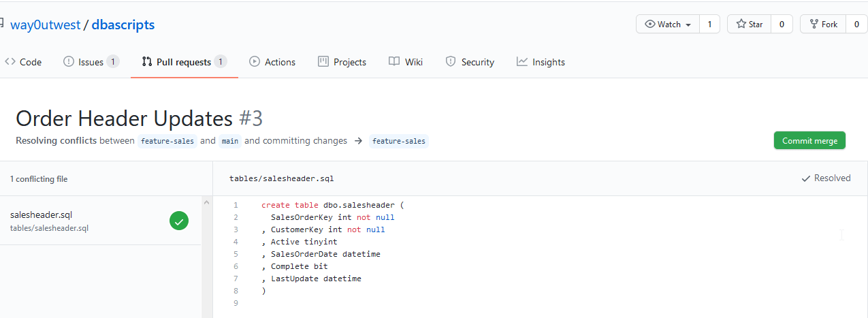The height and width of the screenshot is (318, 868).
Task: Click the green resolved checkmark for salesheader.sql
Action: point(179,221)
